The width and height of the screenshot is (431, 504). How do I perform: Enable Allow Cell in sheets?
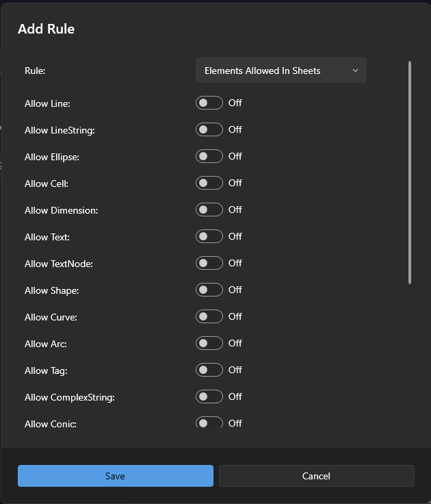click(209, 183)
